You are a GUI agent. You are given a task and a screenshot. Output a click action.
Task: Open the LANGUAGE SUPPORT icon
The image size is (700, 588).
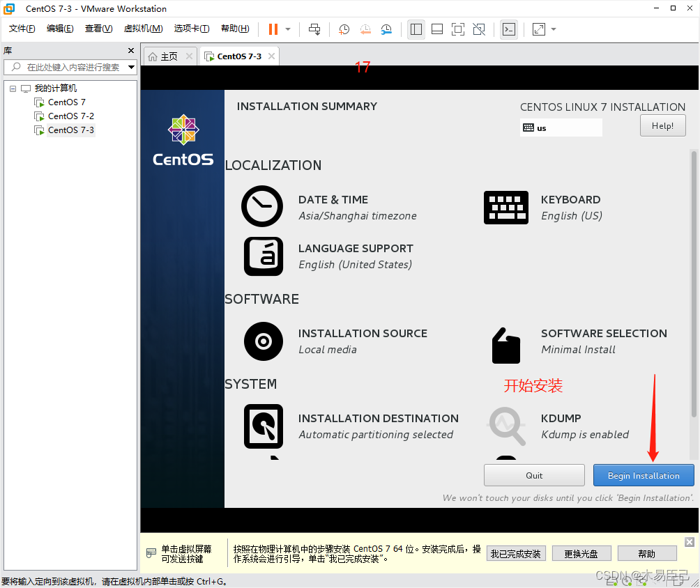point(264,256)
